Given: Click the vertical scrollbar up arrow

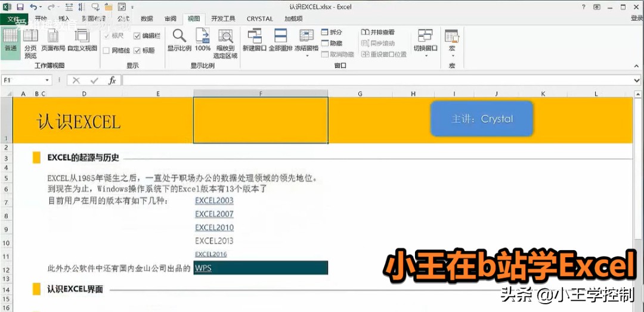Looking at the screenshot, I should pos(638,94).
